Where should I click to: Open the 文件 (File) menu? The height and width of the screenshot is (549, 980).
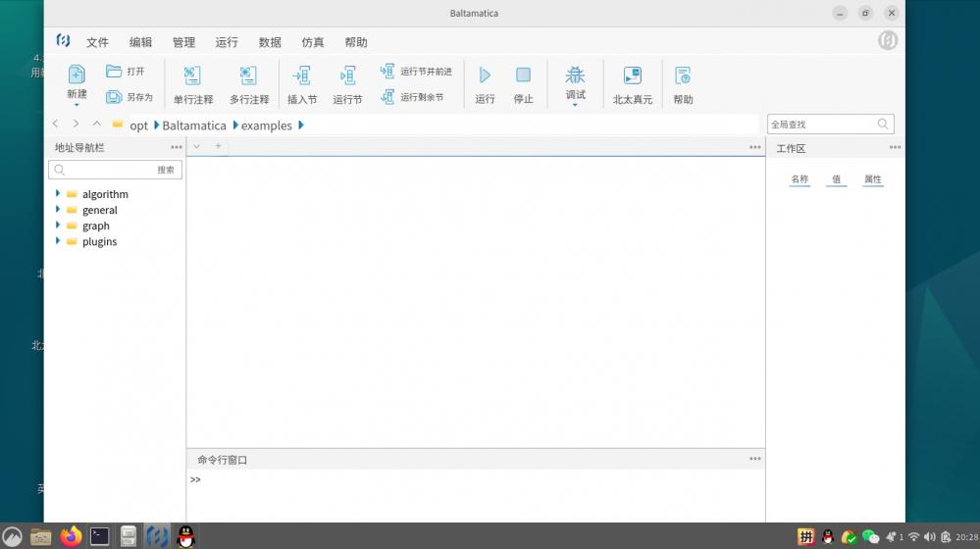point(97,42)
